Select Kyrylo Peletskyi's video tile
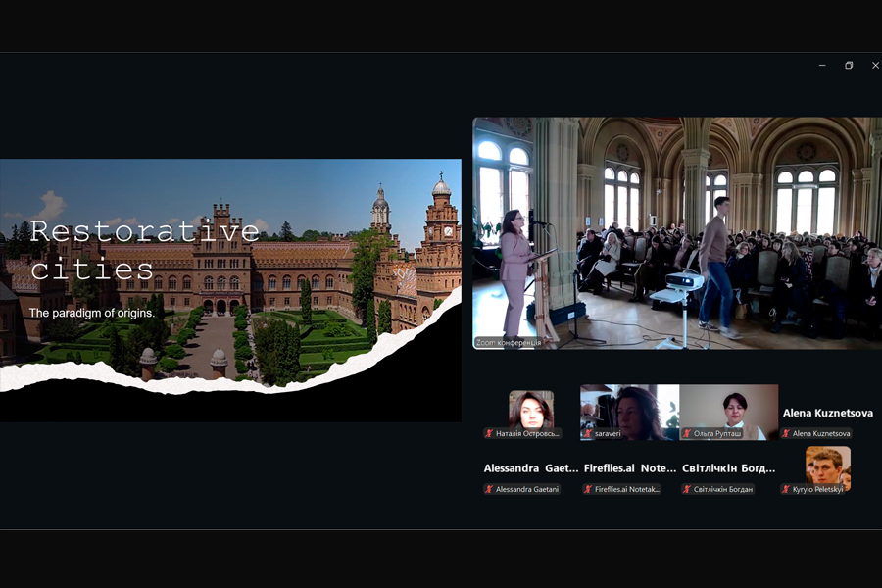The height and width of the screenshot is (588, 882). 827,468
